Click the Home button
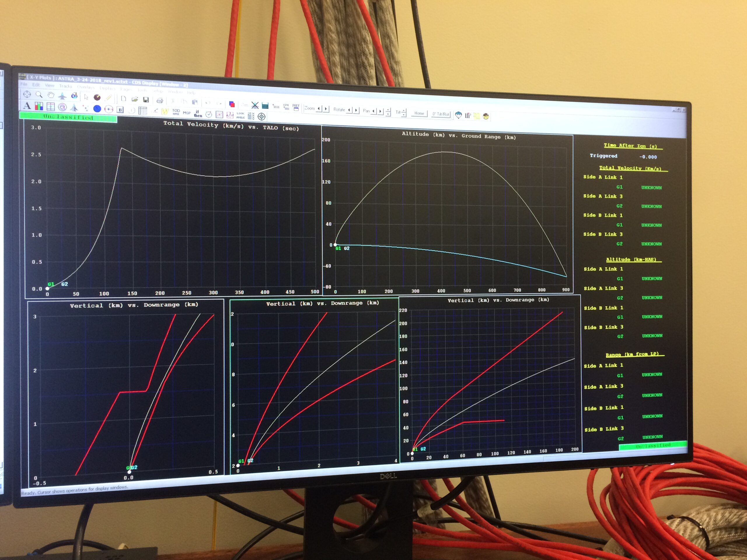Image resolution: width=747 pixels, height=560 pixels. coord(419,113)
